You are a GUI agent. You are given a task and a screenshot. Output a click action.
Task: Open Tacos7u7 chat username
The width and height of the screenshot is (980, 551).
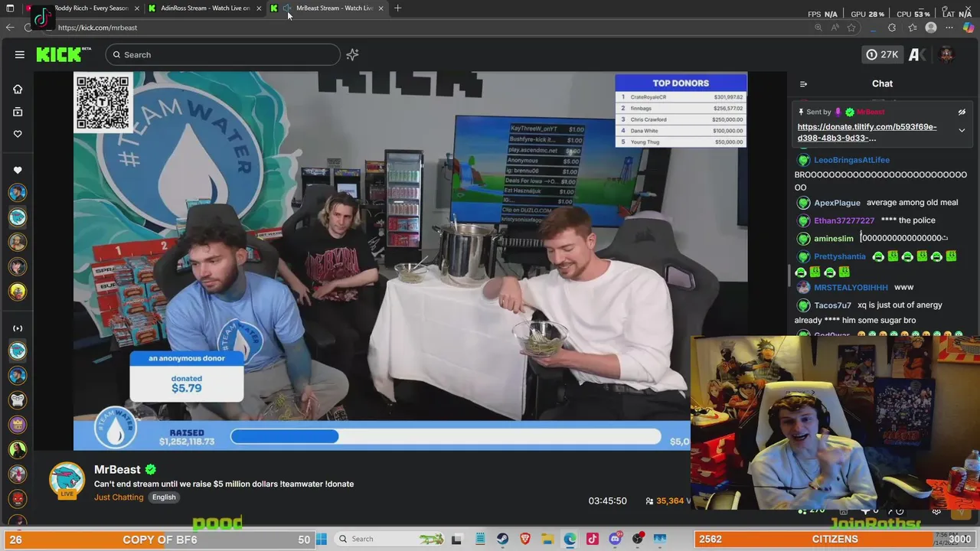click(x=832, y=305)
